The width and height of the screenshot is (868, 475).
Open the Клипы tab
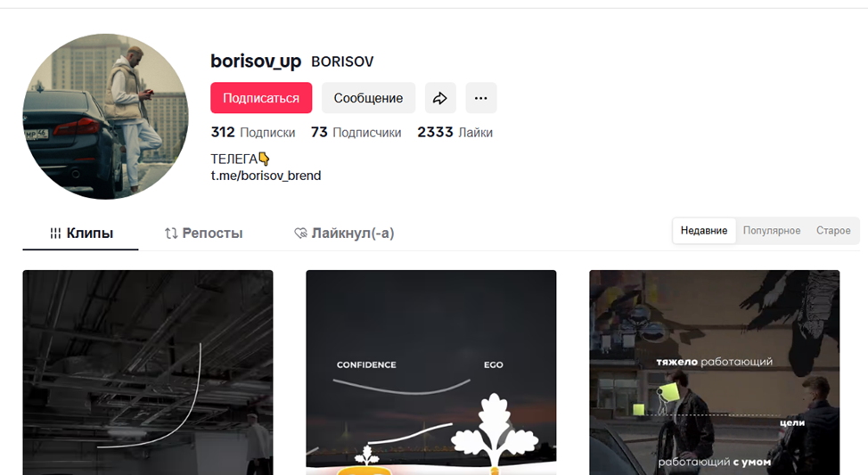(81, 233)
